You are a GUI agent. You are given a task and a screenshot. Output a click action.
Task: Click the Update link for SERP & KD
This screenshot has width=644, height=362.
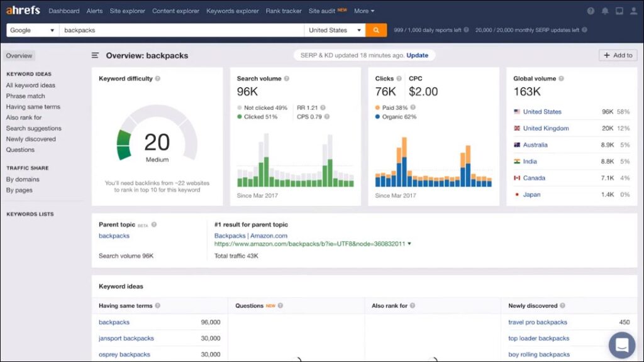(417, 55)
